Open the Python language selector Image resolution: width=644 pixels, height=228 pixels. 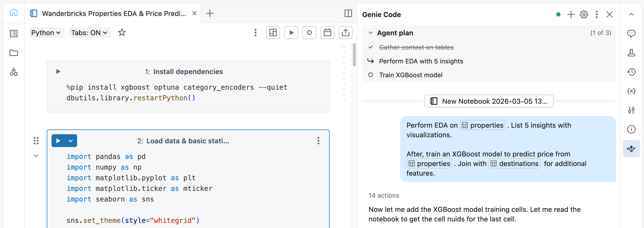click(x=47, y=32)
